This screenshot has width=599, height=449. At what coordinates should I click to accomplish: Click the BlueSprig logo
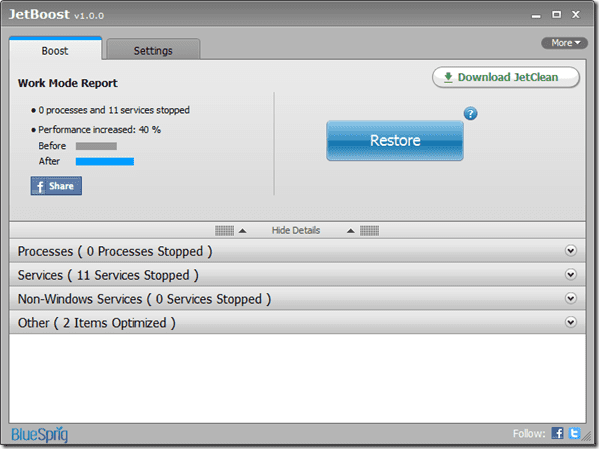(x=39, y=434)
